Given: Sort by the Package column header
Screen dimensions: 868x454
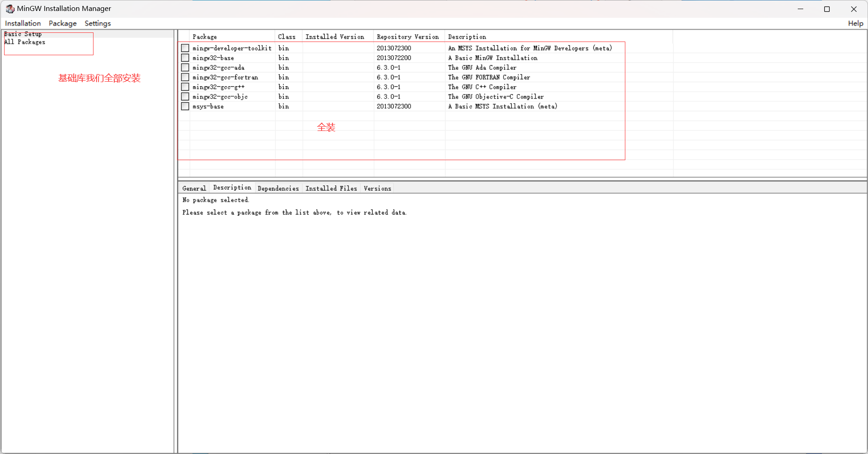Looking at the screenshot, I should point(233,37).
